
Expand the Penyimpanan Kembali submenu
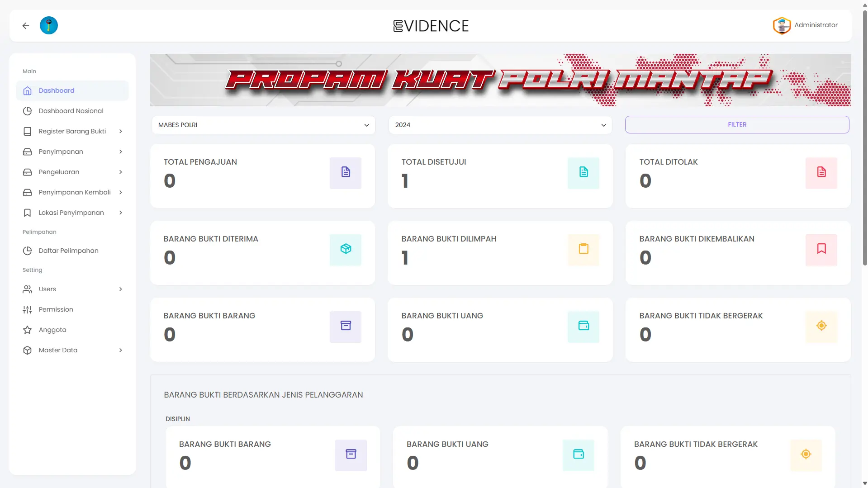tap(120, 192)
